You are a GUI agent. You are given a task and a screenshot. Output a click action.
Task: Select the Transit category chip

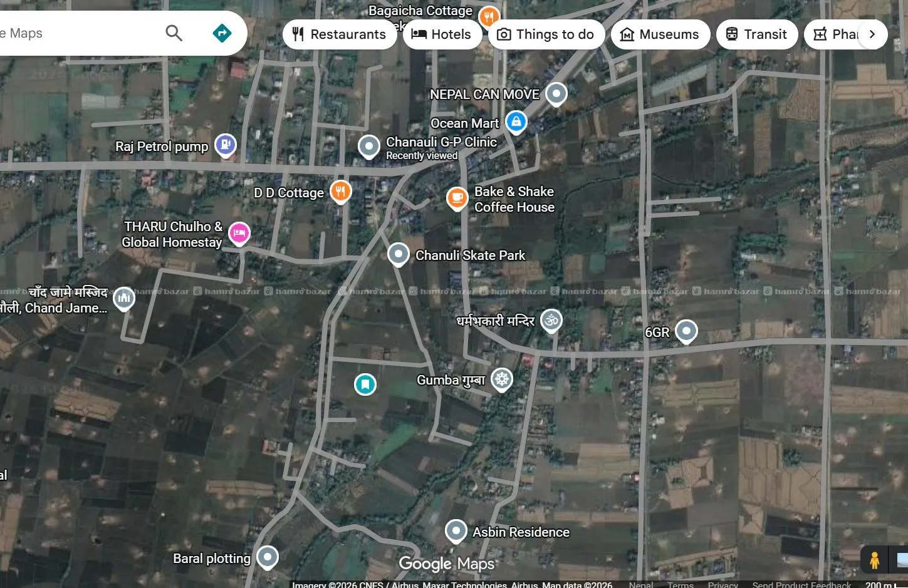pyautogui.click(x=756, y=34)
